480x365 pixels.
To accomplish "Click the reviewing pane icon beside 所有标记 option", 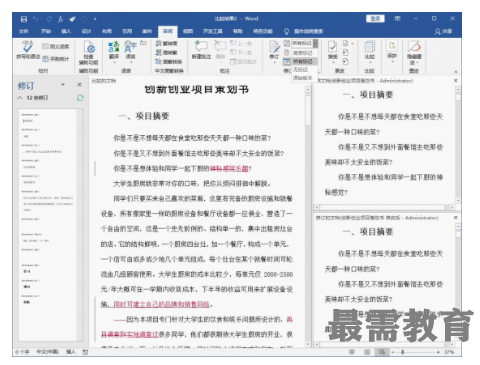I will 287,61.
